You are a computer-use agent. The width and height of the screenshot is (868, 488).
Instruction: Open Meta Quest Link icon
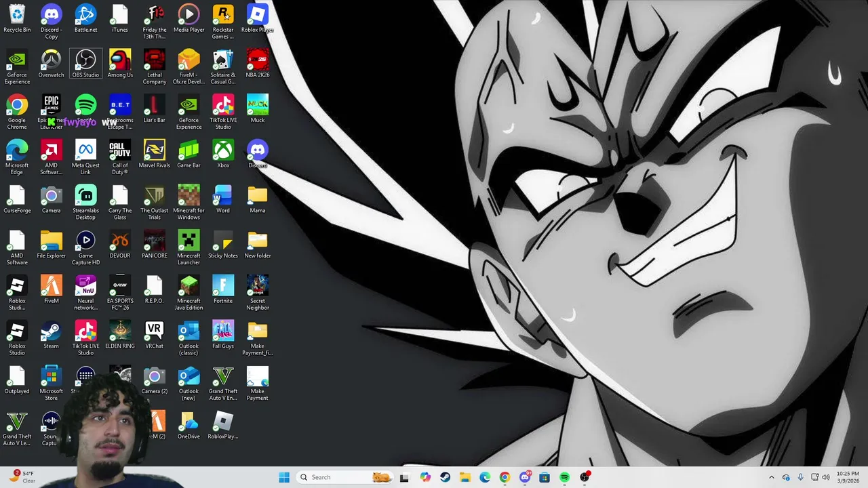(x=85, y=158)
